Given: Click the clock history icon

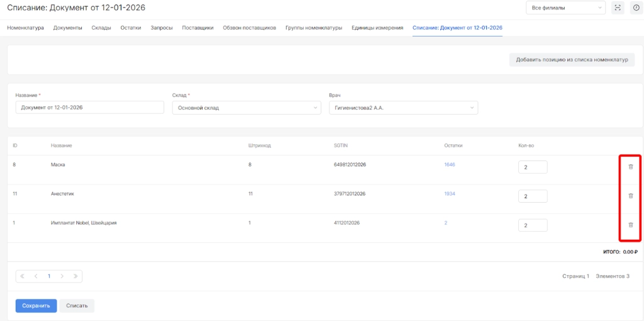Looking at the screenshot, I should (x=635, y=8).
